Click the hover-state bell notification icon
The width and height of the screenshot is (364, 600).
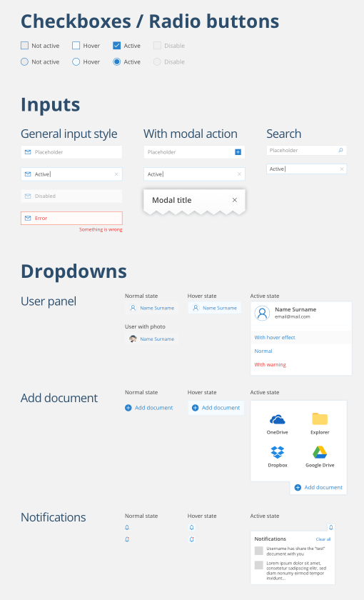tap(191, 527)
